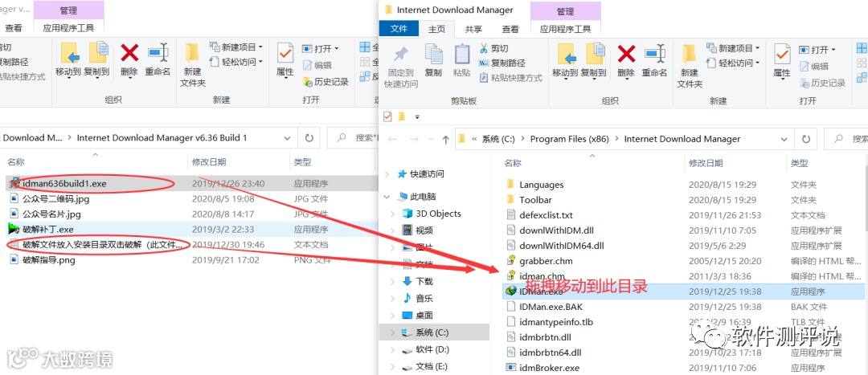The image size is (868, 375).
Task: Select Downloads (下载) in navigation pane
Action: pyautogui.click(x=417, y=282)
